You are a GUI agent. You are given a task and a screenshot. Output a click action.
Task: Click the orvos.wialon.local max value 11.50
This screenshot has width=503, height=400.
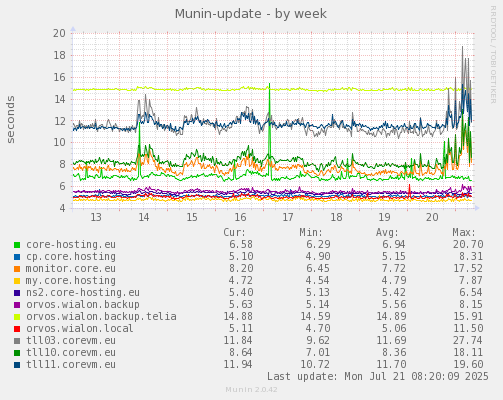pos(468,329)
